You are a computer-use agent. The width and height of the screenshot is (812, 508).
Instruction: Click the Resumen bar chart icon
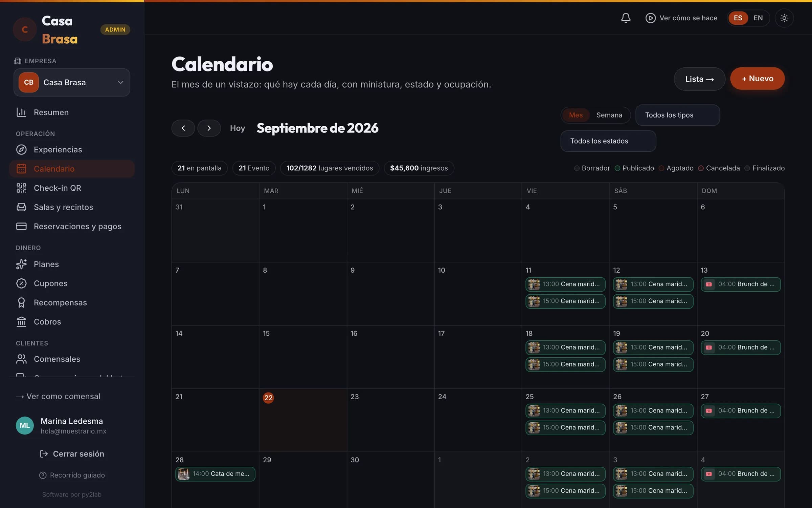point(21,112)
